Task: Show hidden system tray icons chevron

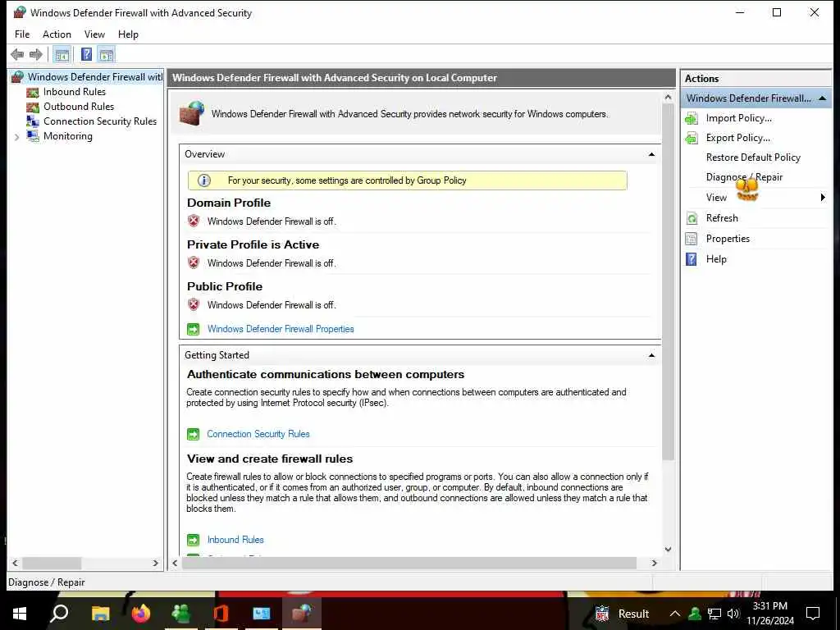Action: tap(675, 614)
